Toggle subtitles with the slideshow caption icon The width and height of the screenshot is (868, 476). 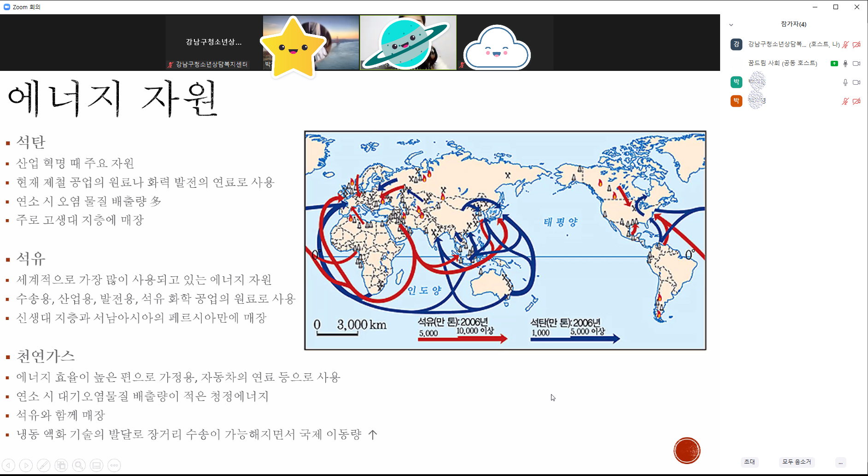(x=96, y=465)
